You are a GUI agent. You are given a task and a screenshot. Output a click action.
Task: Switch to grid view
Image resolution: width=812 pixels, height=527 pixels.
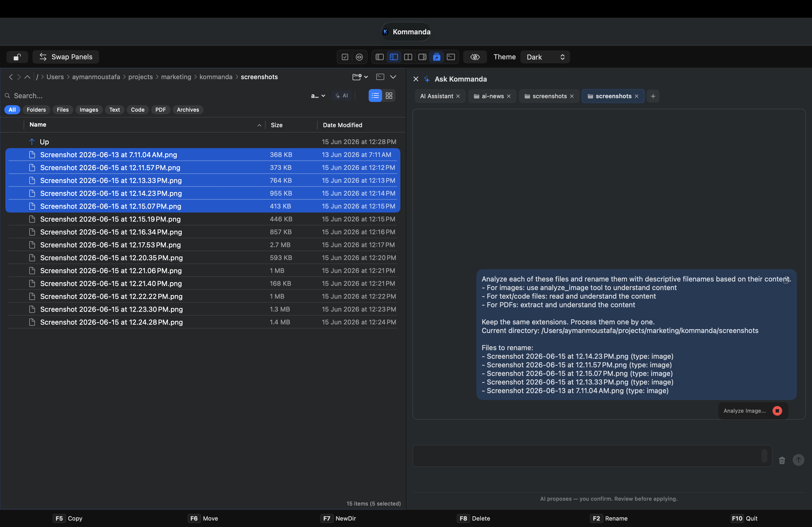[389, 96]
